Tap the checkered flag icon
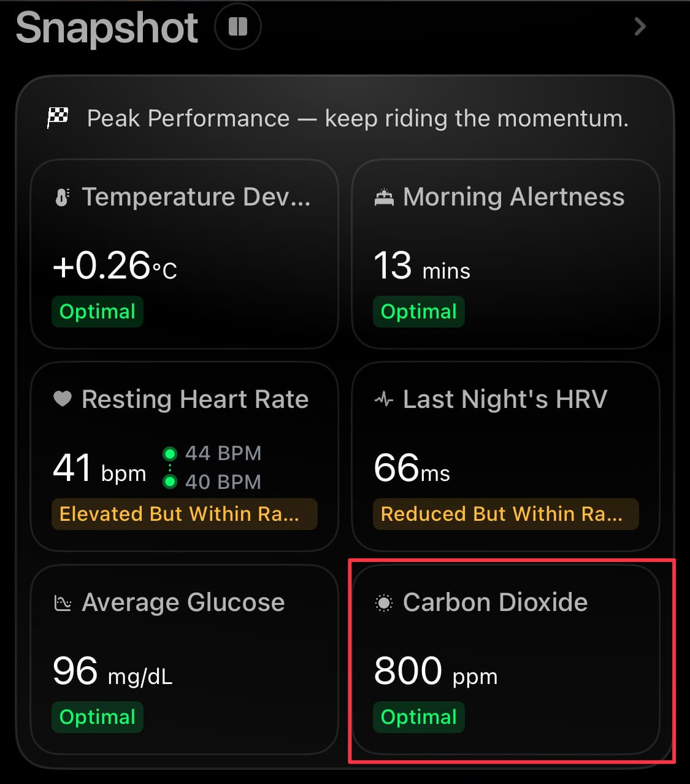The height and width of the screenshot is (784, 690). 58,117
